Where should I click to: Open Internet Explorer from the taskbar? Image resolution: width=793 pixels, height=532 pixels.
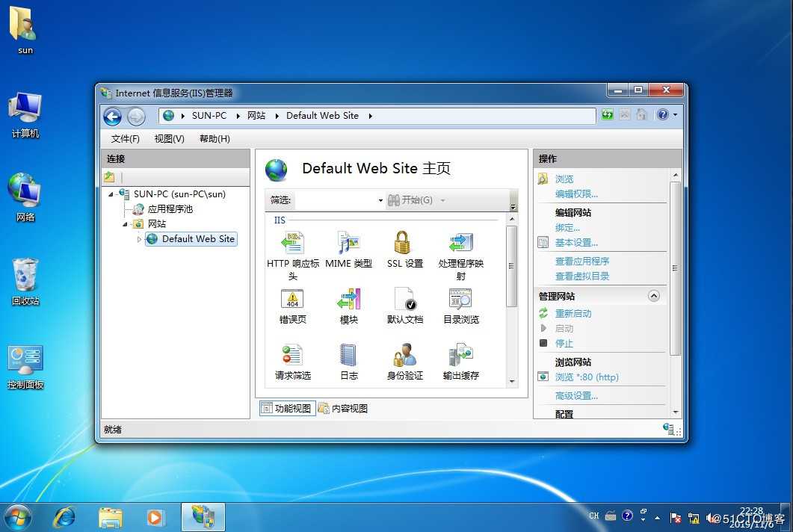64,517
